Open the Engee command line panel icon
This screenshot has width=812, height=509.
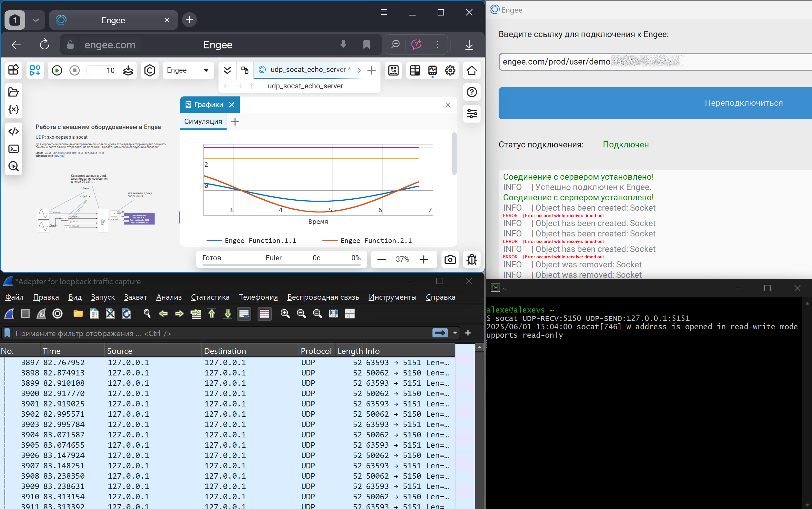pyautogui.click(x=14, y=149)
